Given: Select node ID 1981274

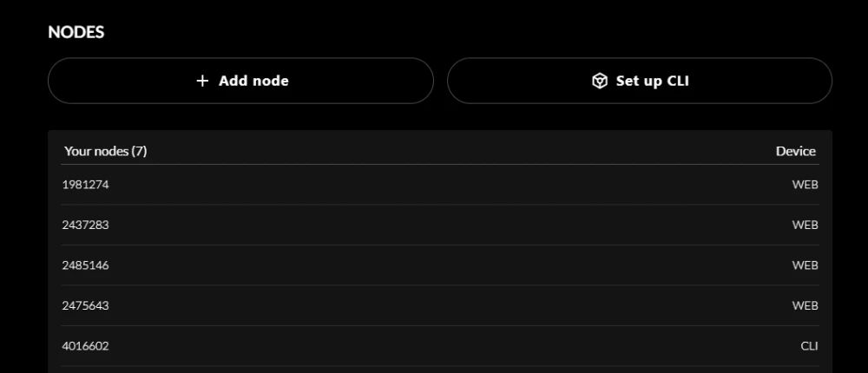Looking at the screenshot, I should (x=85, y=185).
